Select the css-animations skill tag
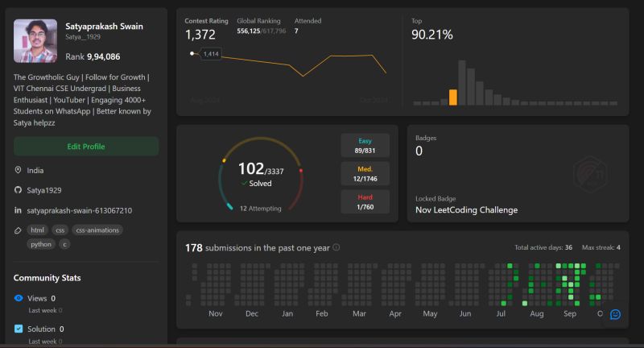 coord(97,230)
